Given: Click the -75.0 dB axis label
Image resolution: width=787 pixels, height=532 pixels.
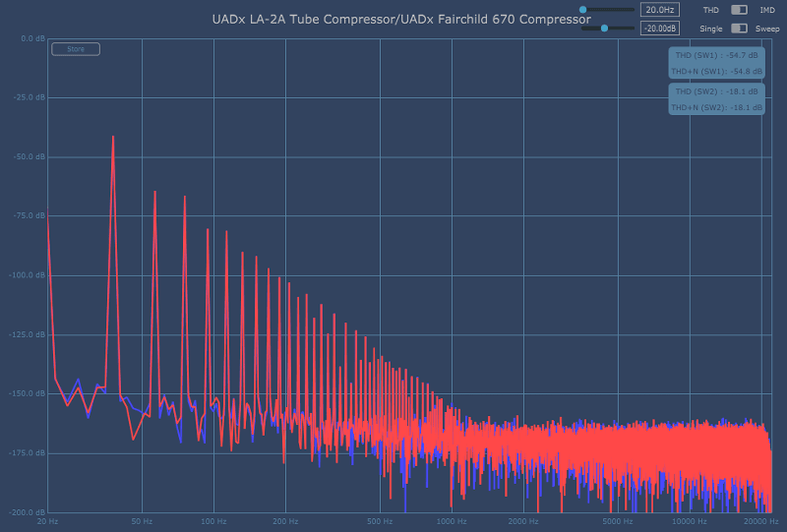Looking at the screenshot, I should [x=30, y=215].
